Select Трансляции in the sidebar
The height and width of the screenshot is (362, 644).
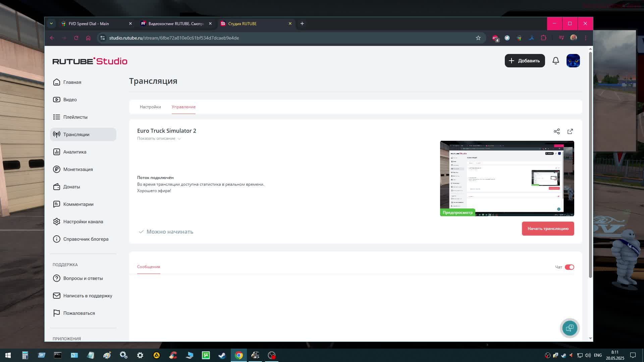click(83, 134)
